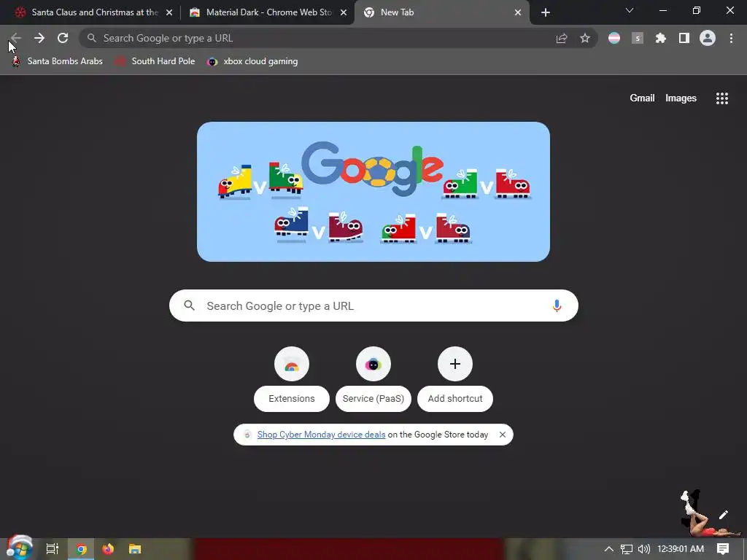Open the striped flag extension icon
The image size is (747, 560).
pyautogui.click(x=614, y=38)
